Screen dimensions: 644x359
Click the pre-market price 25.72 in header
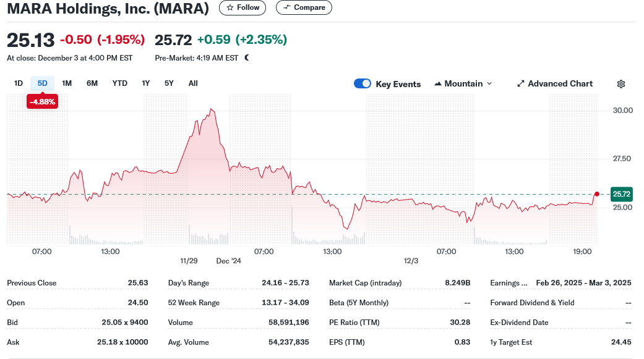(173, 40)
